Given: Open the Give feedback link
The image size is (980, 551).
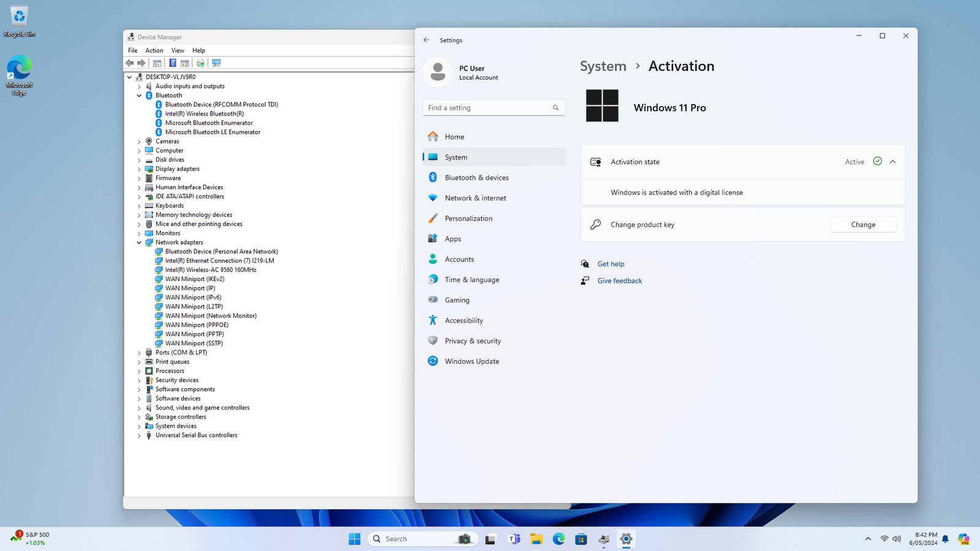Looking at the screenshot, I should (619, 280).
